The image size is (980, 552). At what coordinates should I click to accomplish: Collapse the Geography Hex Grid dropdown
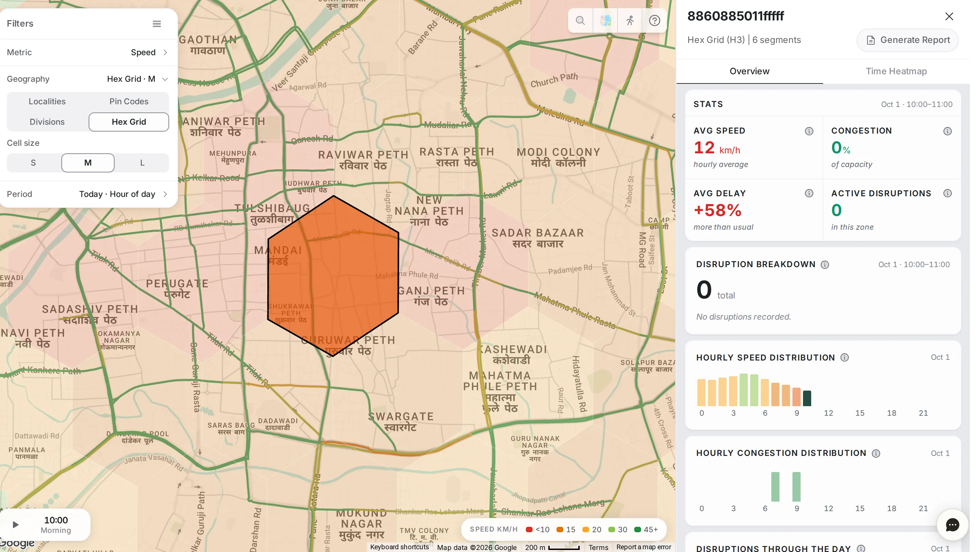tap(88, 79)
